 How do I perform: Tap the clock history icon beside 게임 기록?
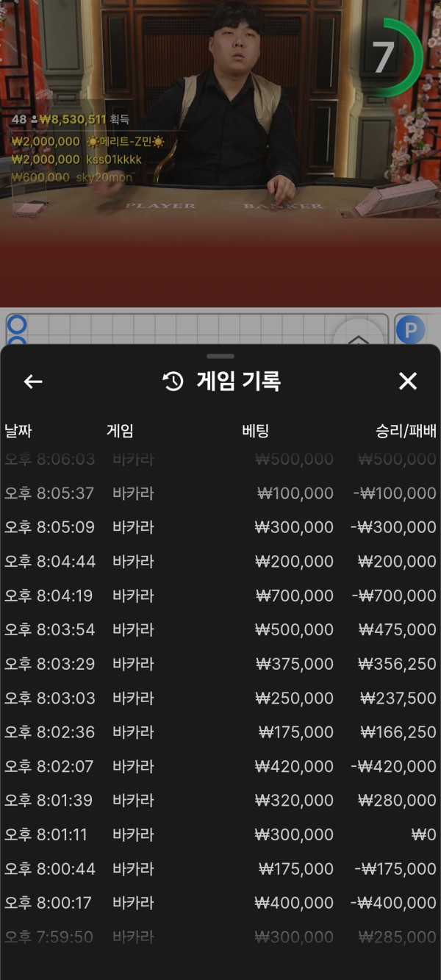(x=173, y=381)
